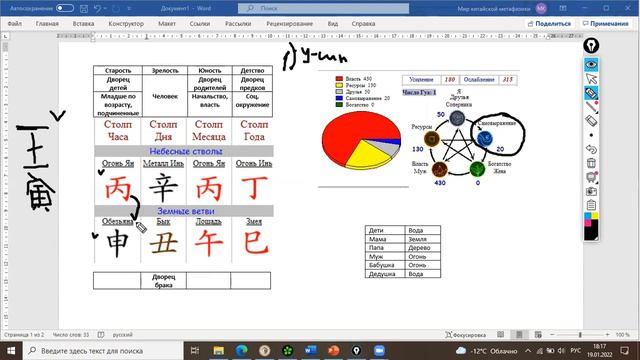The width and height of the screenshot is (640, 360).
Task: Click the tab-stop selector at the ruler corner
Action: [5, 37]
